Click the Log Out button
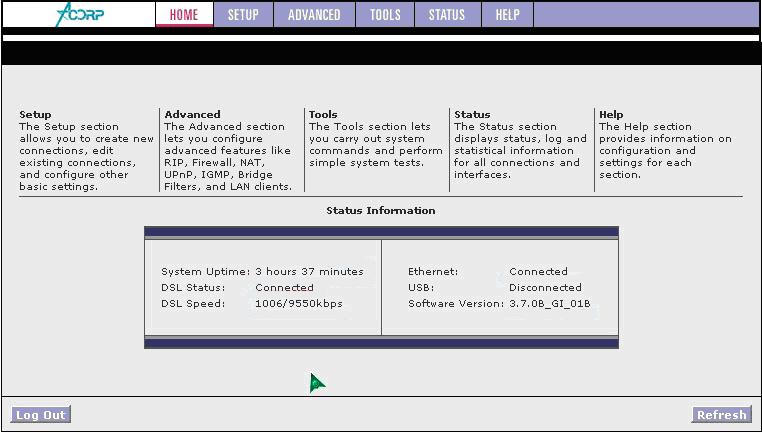Screen dimensions: 762x433 [41, 415]
